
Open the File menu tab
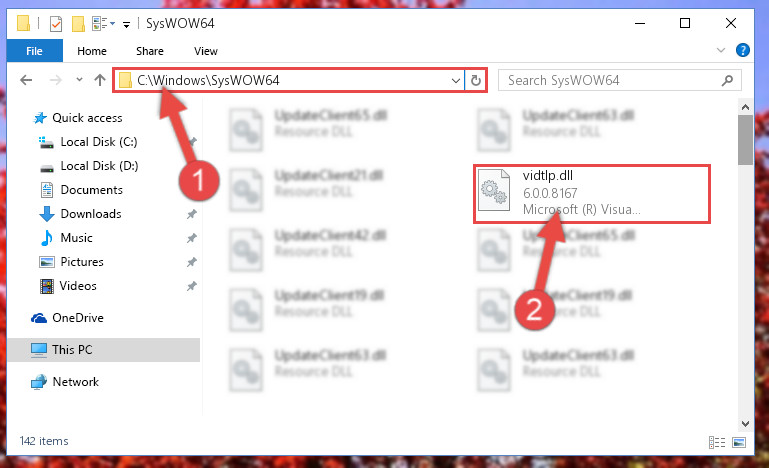[x=34, y=51]
